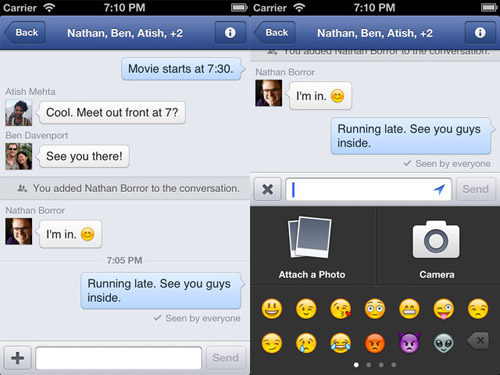Tap the emoji backspace delete key
This screenshot has height=375, width=500.
(x=478, y=341)
